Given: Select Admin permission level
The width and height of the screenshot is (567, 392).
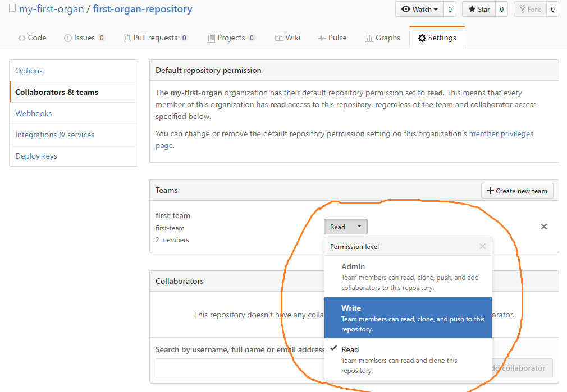Looking at the screenshot, I should pos(408,276).
